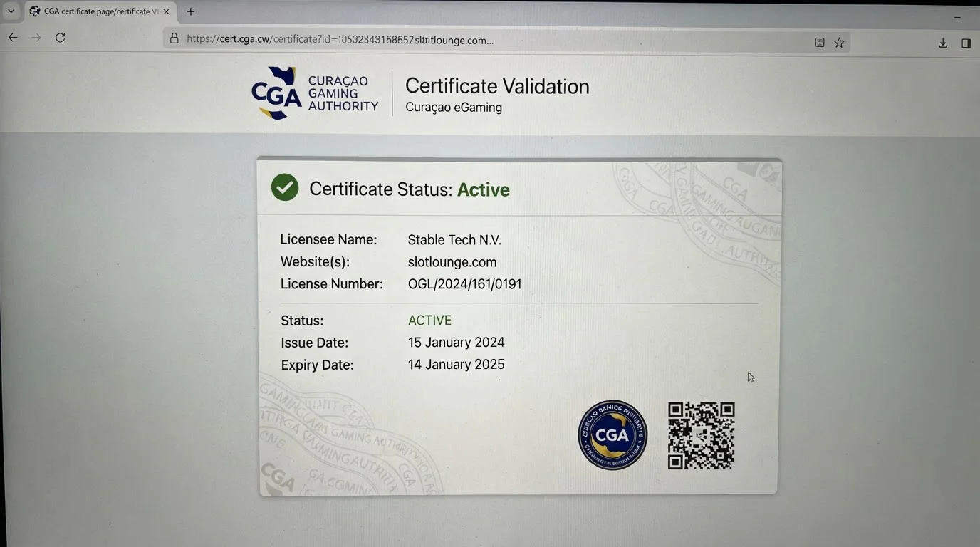Click the QR code image
The height and width of the screenshot is (547, 980).
coord(701,436)
